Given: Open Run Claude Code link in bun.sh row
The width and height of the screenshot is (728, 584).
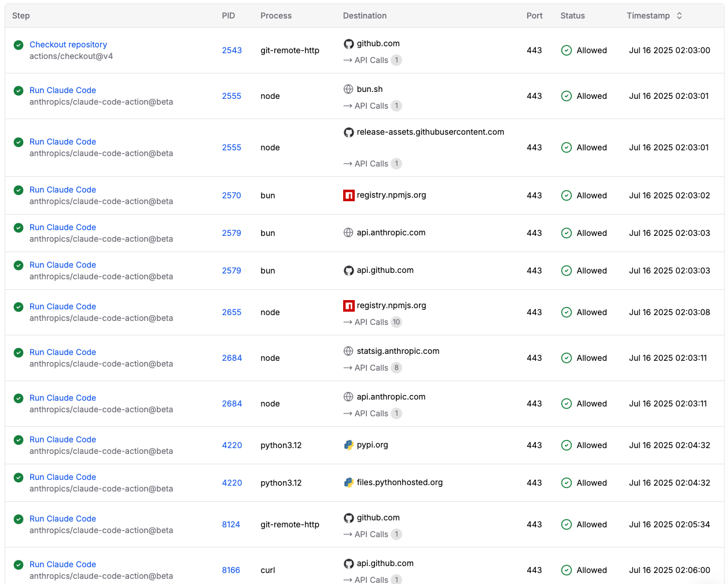Looking at the screenshot, I should (x=62, y=90).
